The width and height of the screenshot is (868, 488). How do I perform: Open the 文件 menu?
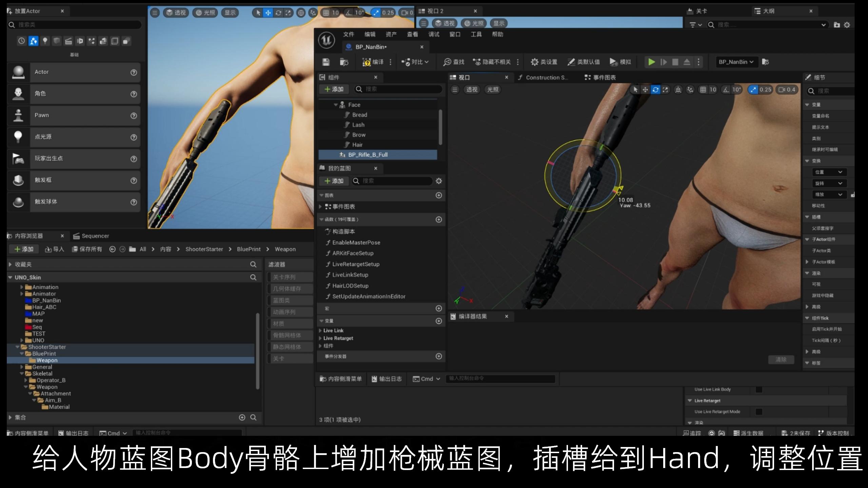349,34
